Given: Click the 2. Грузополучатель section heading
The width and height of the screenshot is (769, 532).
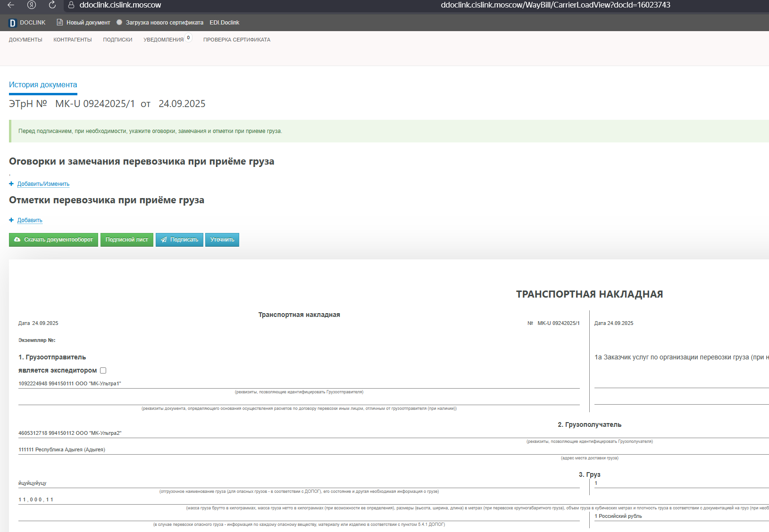Looking at the screenshot, I should click(x=589, y=424).
